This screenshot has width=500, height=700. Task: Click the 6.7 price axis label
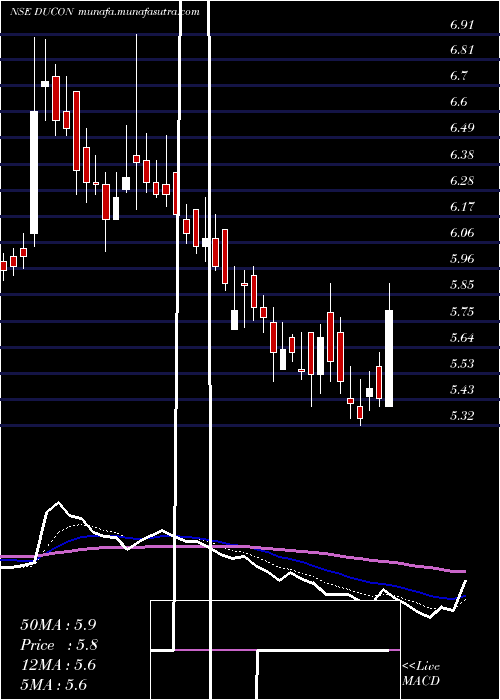458,76
